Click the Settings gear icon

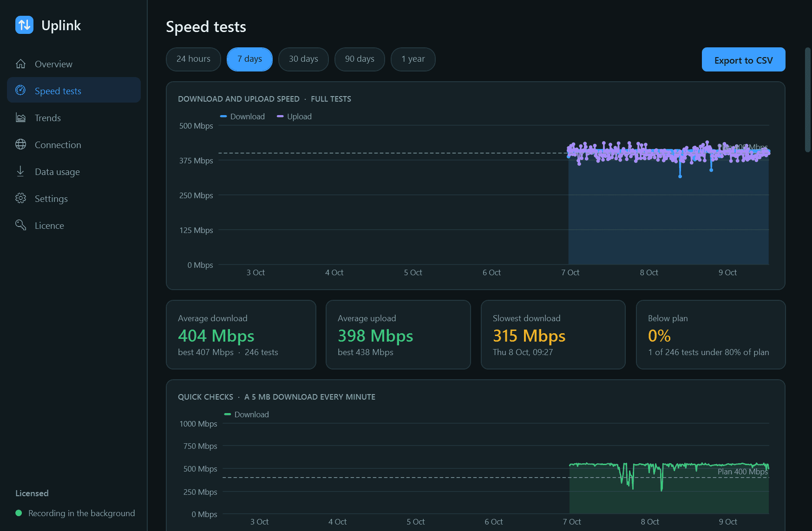click(20, 198)
